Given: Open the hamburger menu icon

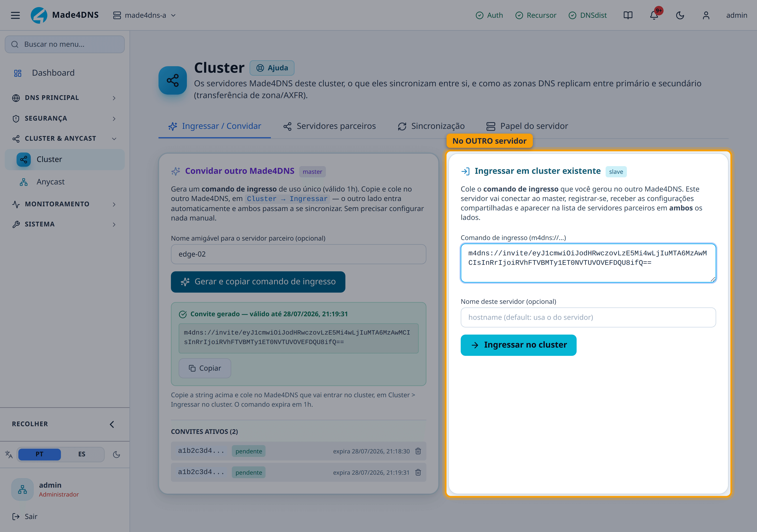Looking at the screenshot, I should point(15,16).
